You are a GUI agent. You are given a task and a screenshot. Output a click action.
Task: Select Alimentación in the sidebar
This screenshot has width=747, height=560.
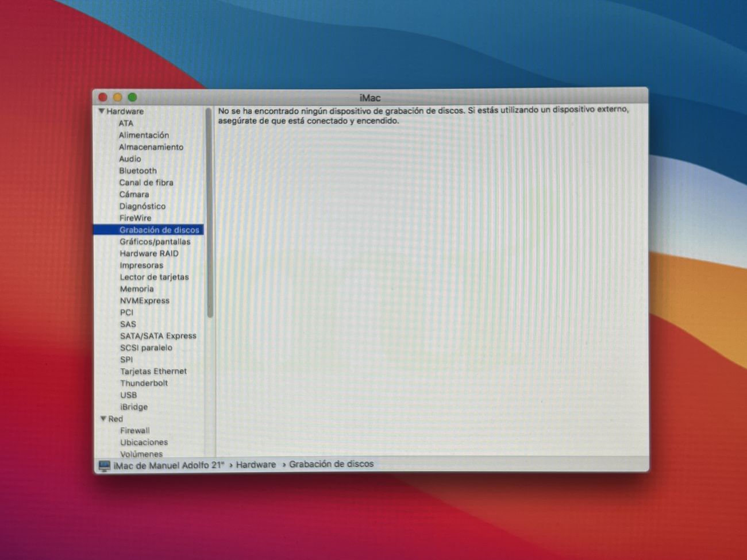coord(144,135)
